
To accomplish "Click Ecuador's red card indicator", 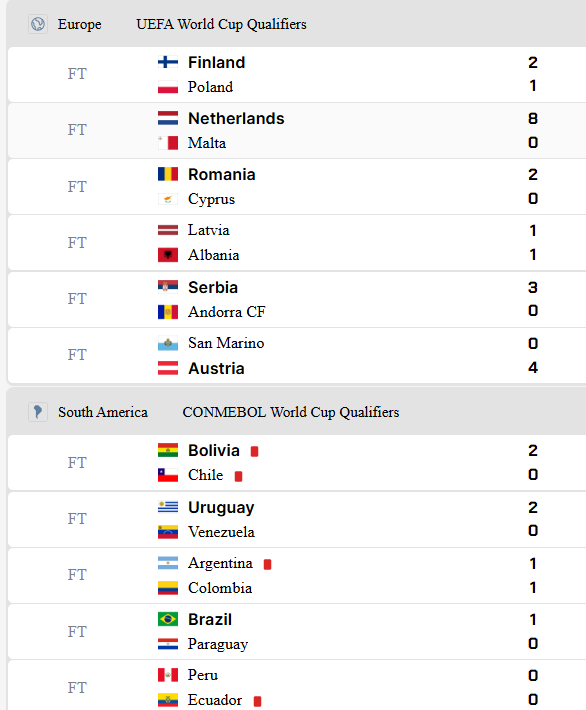I will (257, 701).
